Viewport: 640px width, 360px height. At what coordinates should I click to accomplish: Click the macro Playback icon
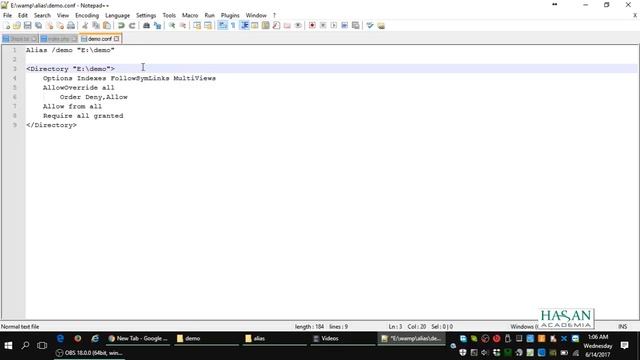[x=334, y=26]
